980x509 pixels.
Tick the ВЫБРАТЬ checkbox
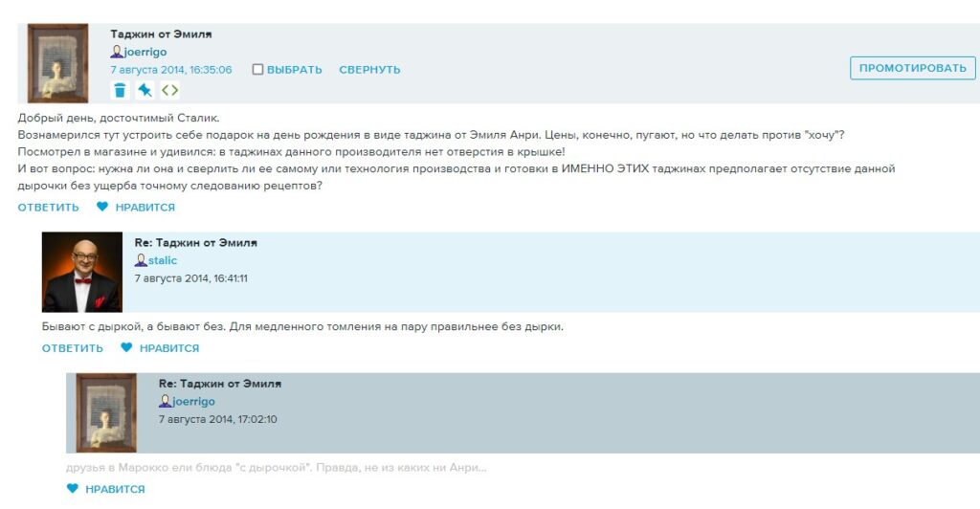[257, 70]
